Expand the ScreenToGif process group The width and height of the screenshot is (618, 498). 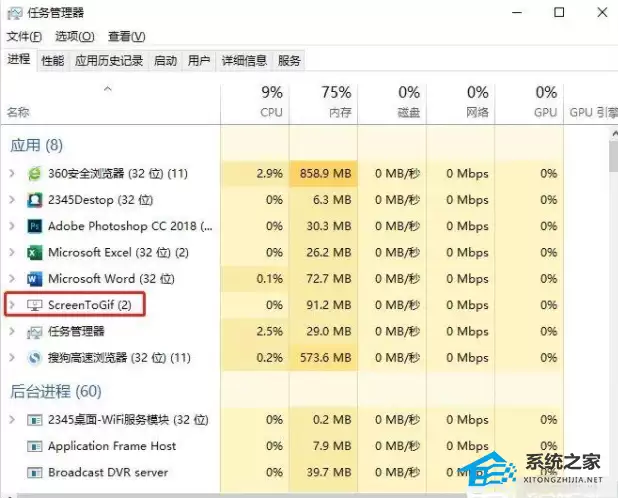pyautogui.click(x=12, y=305)
